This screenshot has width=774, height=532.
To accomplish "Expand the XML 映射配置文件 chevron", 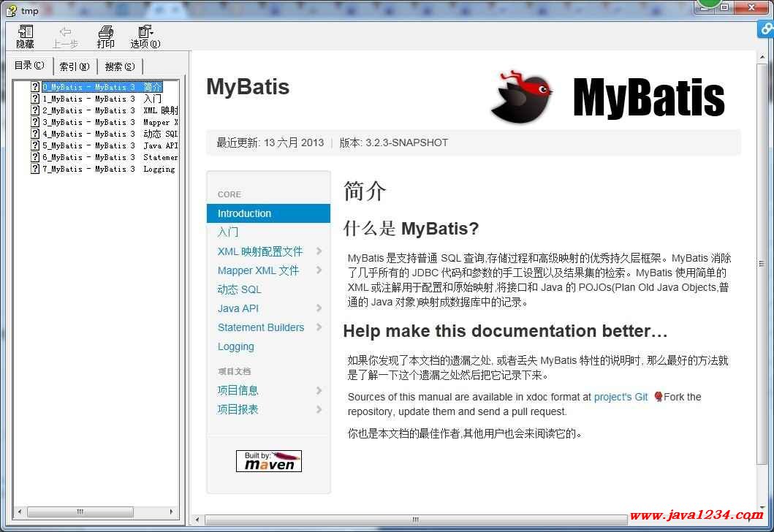I will pos(319,251).
